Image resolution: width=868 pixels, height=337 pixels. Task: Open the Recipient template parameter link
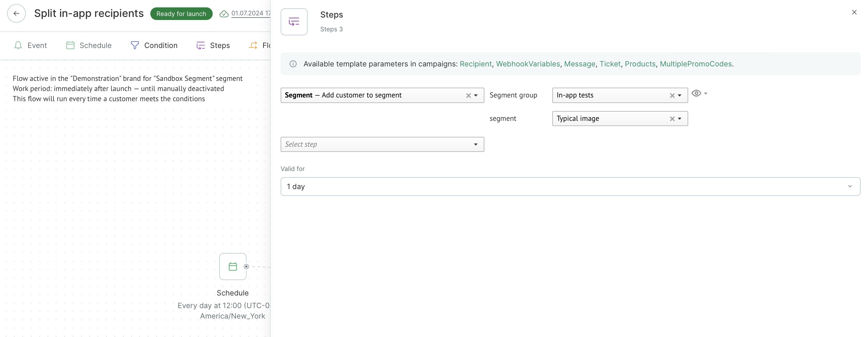coord(475,64)
